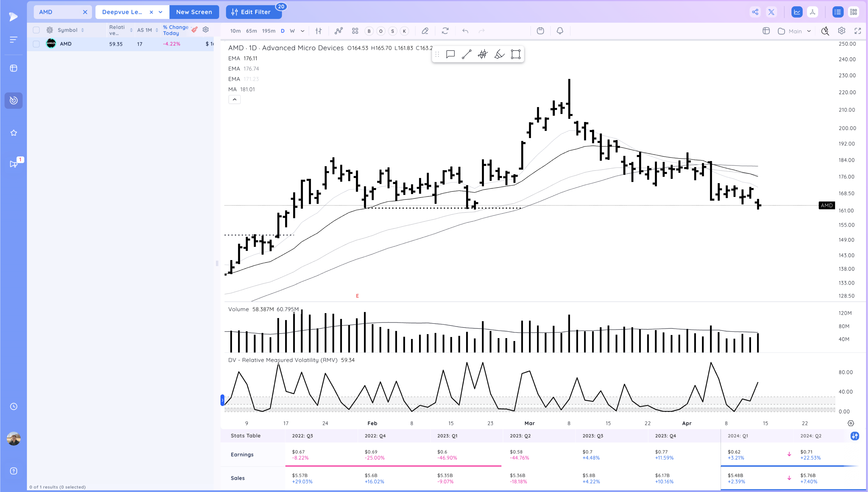Check the AMD row checkbox
Viewport: 868px width, 492px height.
tap(36, 44)
